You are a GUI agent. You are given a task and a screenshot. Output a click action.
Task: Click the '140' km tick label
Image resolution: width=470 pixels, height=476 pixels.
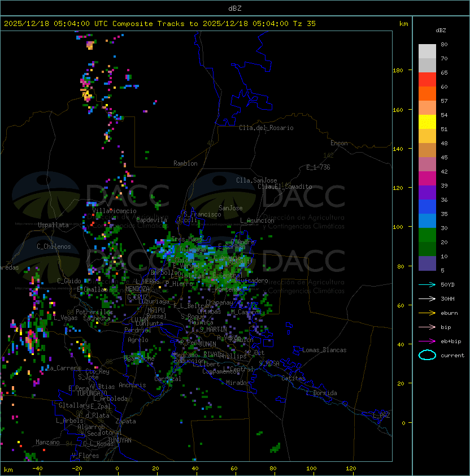pos(398,149)
